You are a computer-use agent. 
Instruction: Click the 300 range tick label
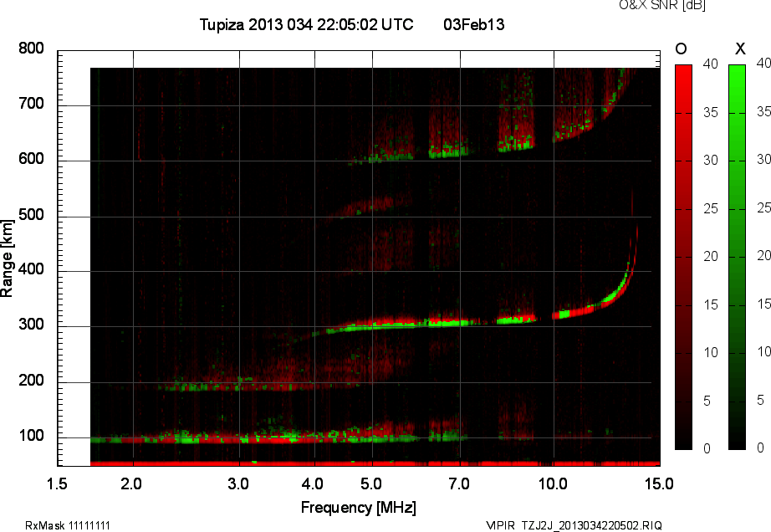pos(31,325)
